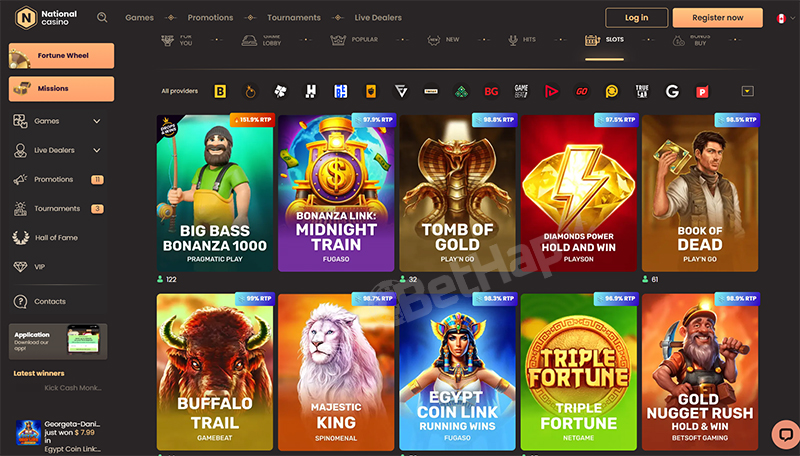This screenshot has height=456, width=800.
Task: Click the 151.9% RTP badge
Action: (x=253, y=120)
